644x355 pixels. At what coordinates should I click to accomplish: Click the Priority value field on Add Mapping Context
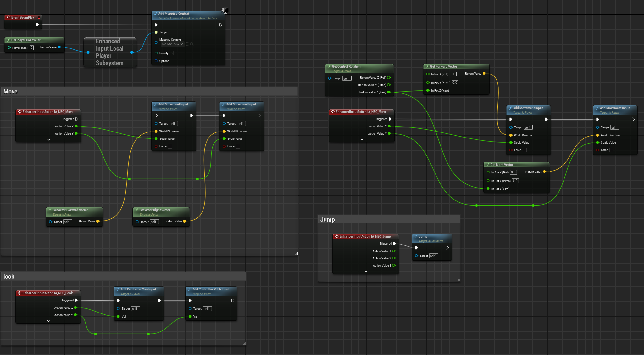point(172,53)
